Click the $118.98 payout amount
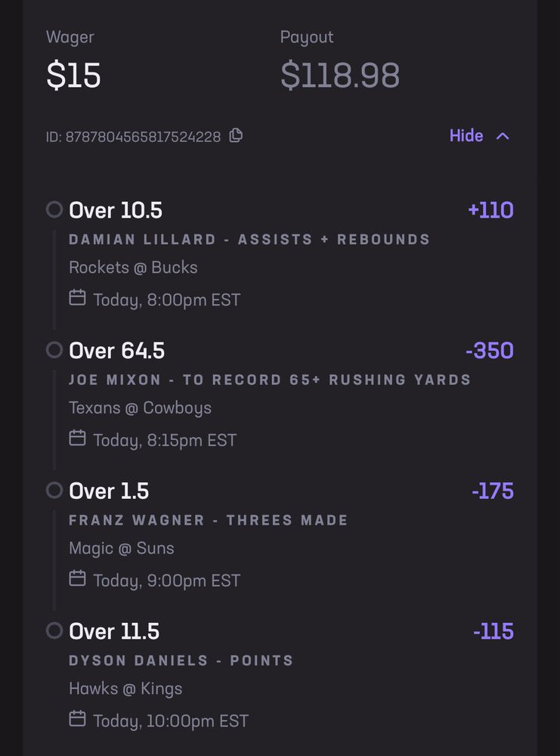The width and height of the screenshot is (560, 756). click(340, 76)
